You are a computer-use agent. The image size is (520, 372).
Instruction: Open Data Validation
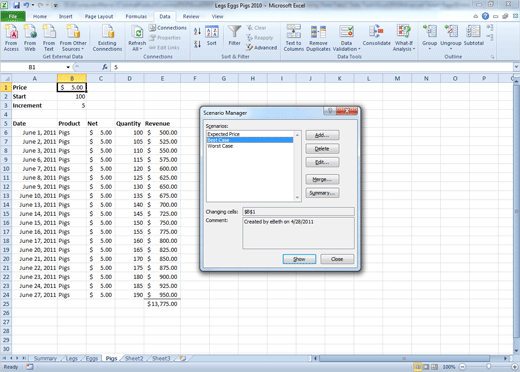point(346,38)
